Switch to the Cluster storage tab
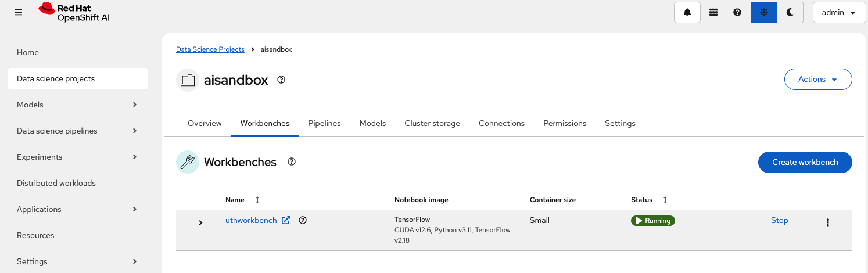Screen dimensions: 868x273 coord(432,123)
